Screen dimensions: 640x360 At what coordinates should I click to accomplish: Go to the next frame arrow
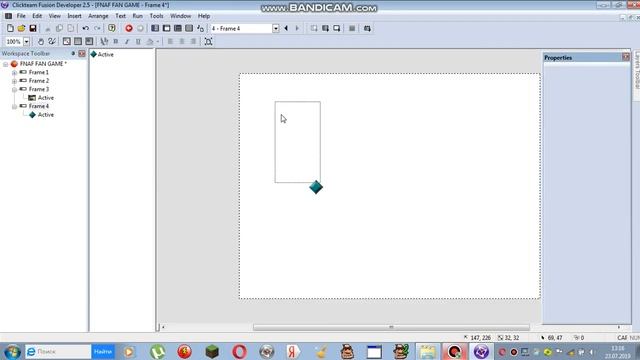tap(297, 29)
